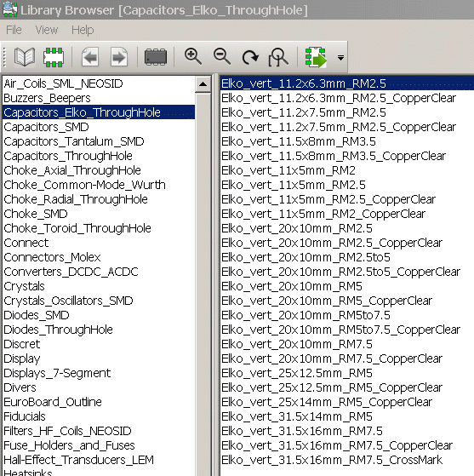The width and height of the screenshot is (474, 476).
Task: Zoom in using the magnifier plus icon
Action: pos(193,56)
